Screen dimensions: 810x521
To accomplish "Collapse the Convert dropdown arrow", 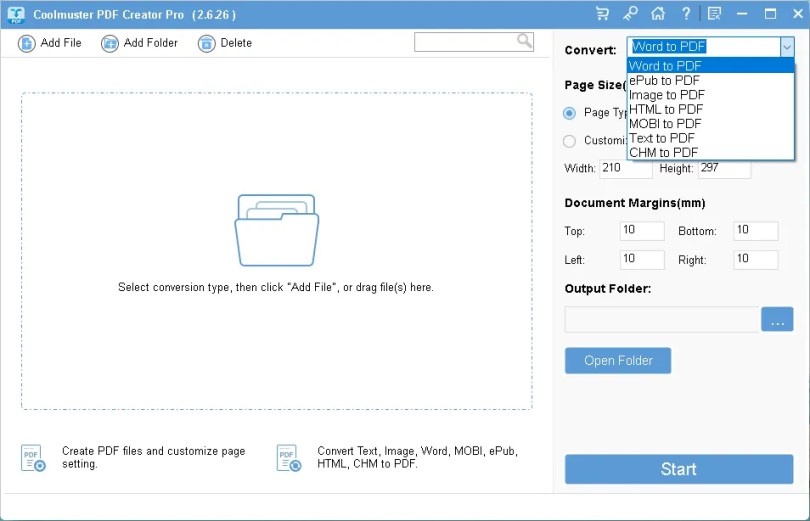I will pyautogui.click(x=787, y=47).
